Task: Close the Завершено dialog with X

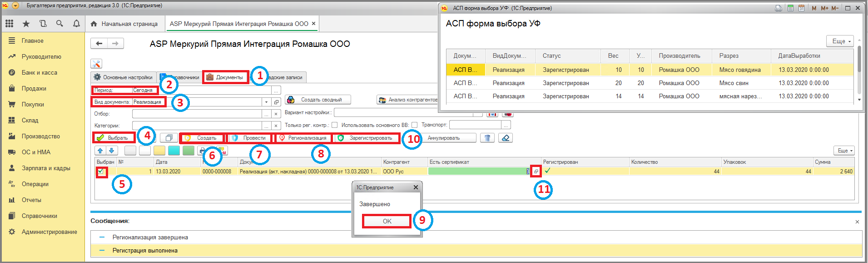Action: tap(416, 187)
